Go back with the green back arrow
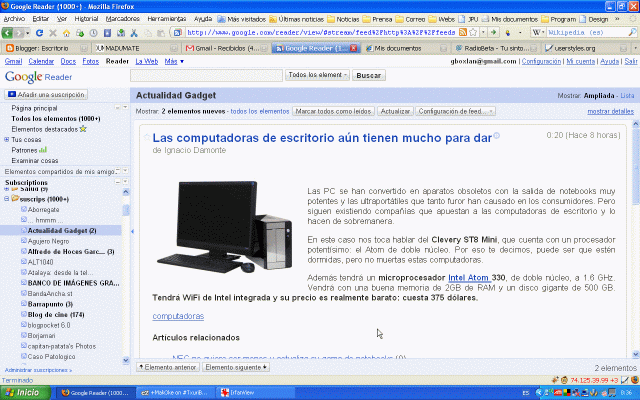Screen dimensions: 640x400 tap(7, 33)
